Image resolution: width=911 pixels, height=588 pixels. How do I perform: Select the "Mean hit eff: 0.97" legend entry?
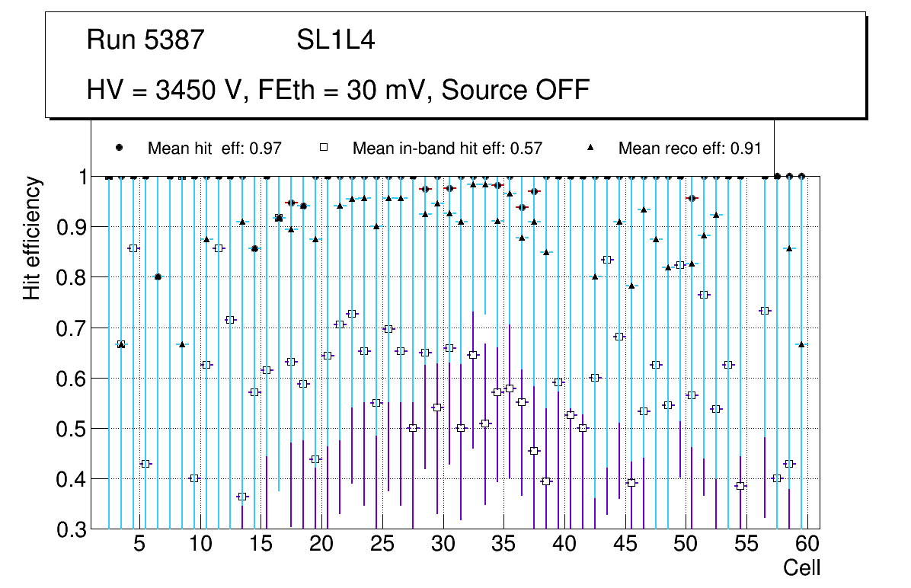click(215, 149)
